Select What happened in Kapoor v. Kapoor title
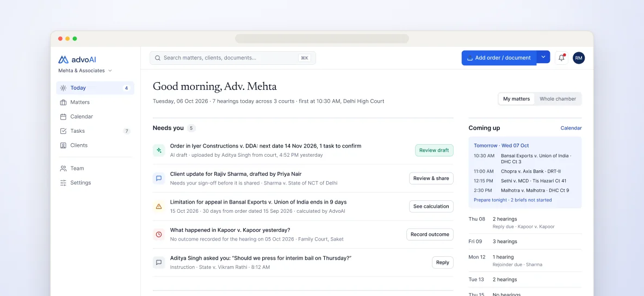 coord(230,230)
